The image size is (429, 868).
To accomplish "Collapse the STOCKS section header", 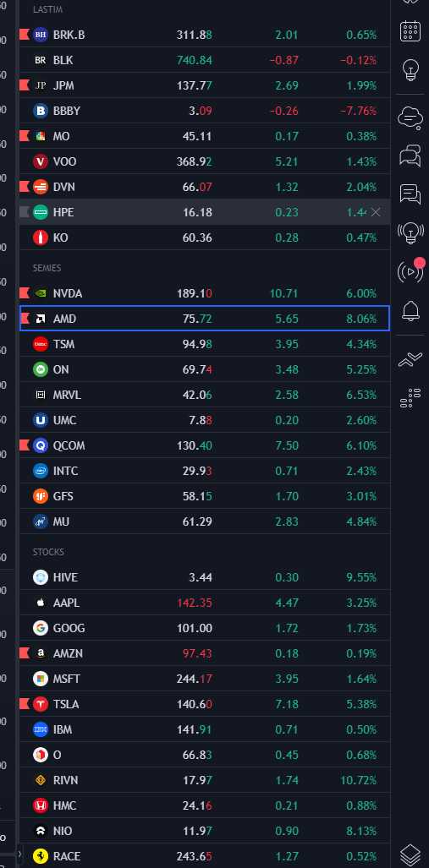I will point(49,552).
